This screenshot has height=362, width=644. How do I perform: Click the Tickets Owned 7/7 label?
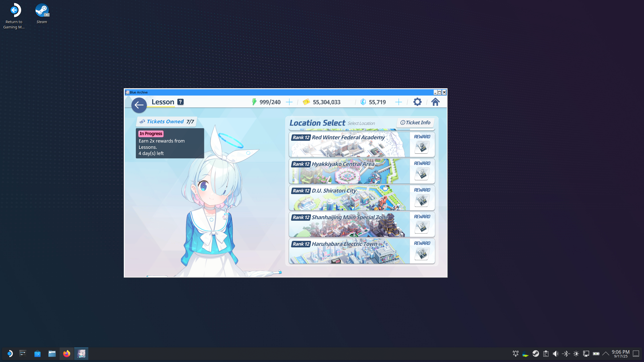click(x=167, y=122)
